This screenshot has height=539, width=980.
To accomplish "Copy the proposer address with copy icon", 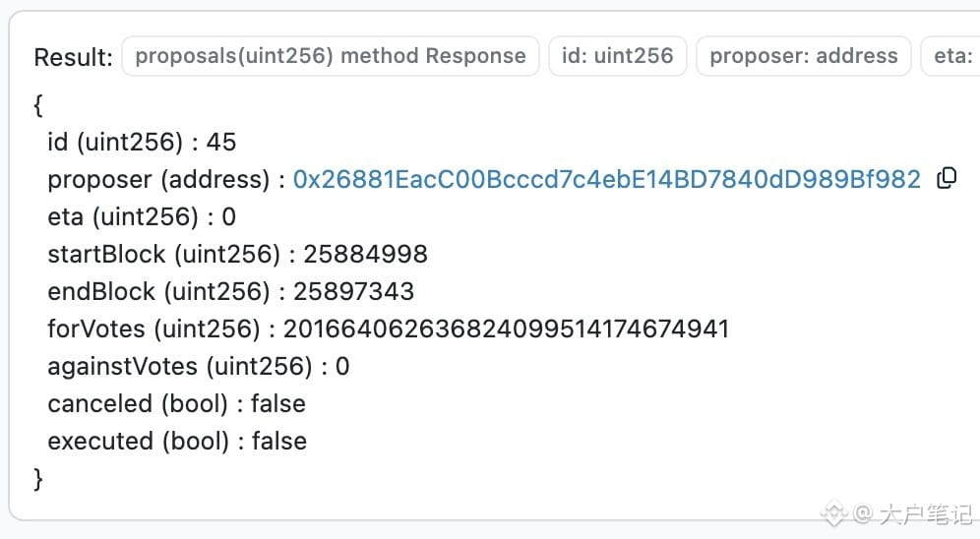I will [x=947, y=179].
